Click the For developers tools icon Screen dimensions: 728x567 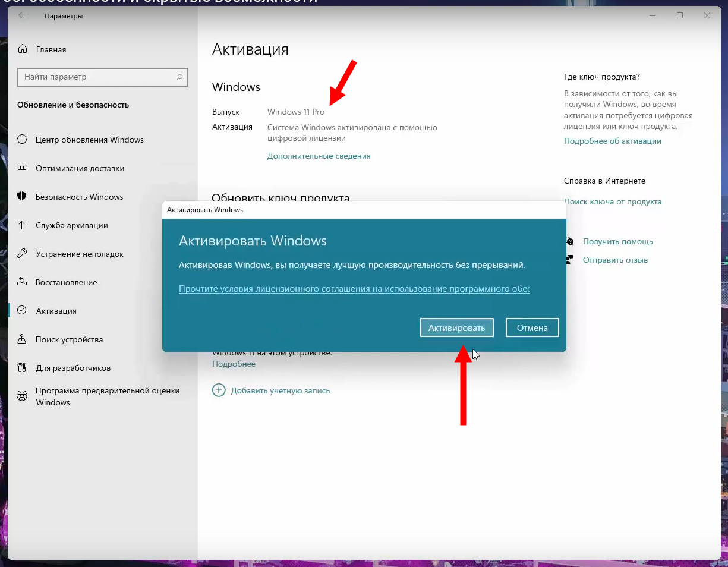click(x=22, y=368)
